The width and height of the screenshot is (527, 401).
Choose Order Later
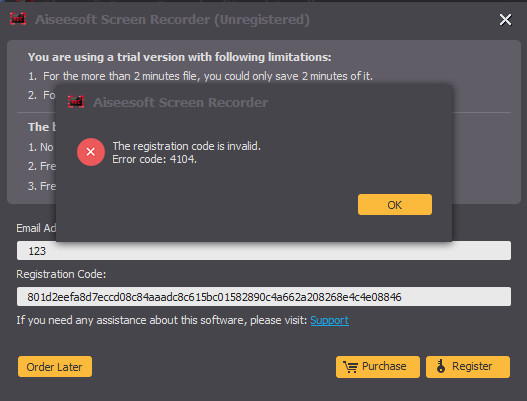pos(55,366)
